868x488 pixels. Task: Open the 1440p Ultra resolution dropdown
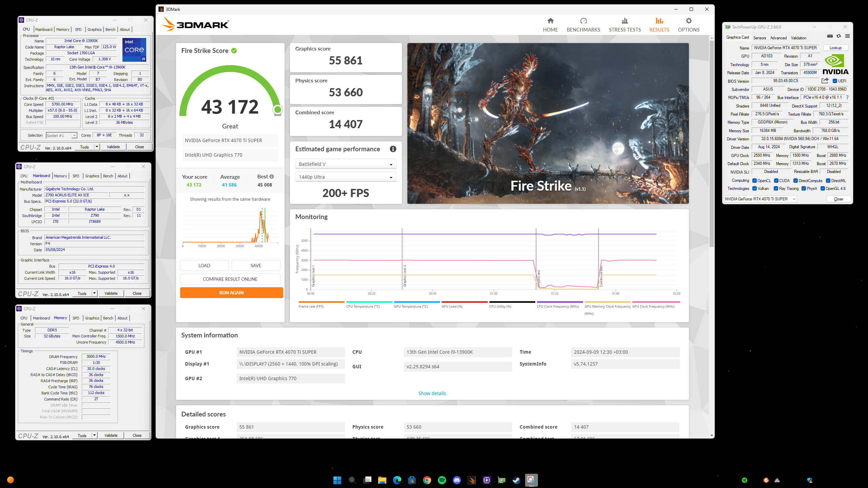[x=346, y=177]
